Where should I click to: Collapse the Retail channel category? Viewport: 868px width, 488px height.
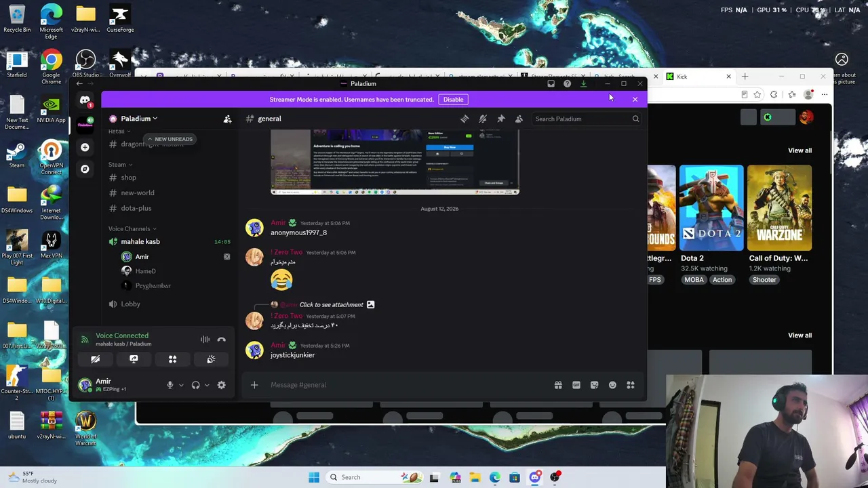(x=119, y=131)
